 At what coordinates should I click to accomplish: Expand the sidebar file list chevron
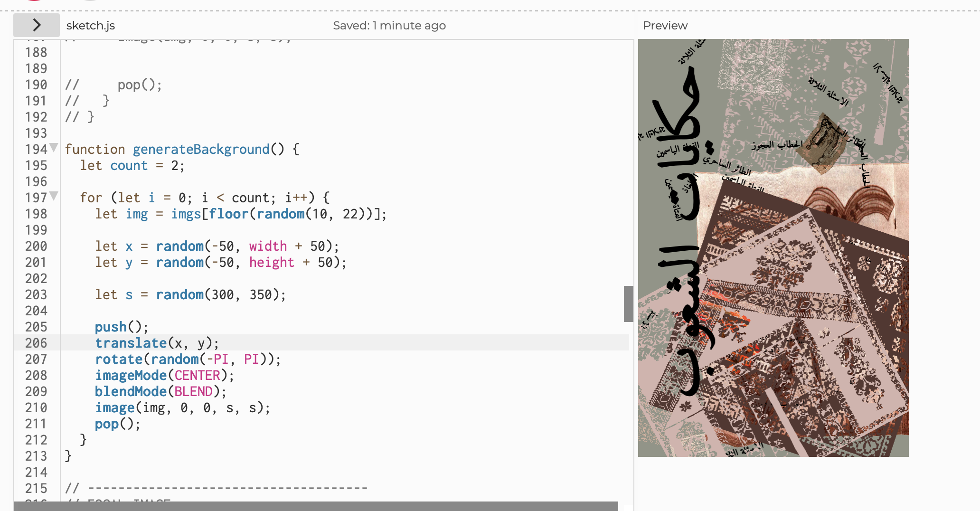click(x=37, y=25)
